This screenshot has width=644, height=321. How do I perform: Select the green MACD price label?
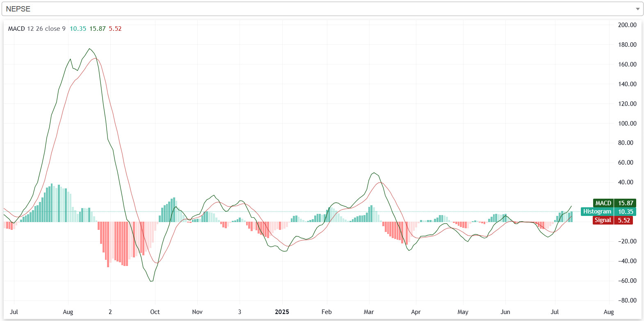tap(614, 203)
